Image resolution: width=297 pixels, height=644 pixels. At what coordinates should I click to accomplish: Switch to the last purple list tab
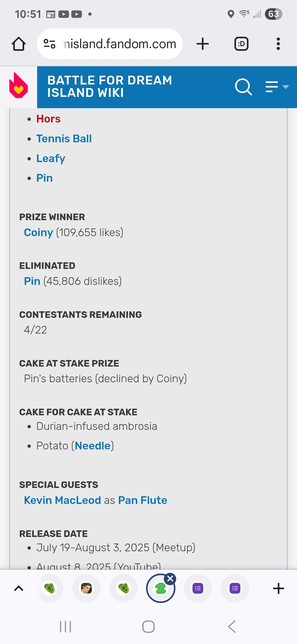tap(235, 588)
